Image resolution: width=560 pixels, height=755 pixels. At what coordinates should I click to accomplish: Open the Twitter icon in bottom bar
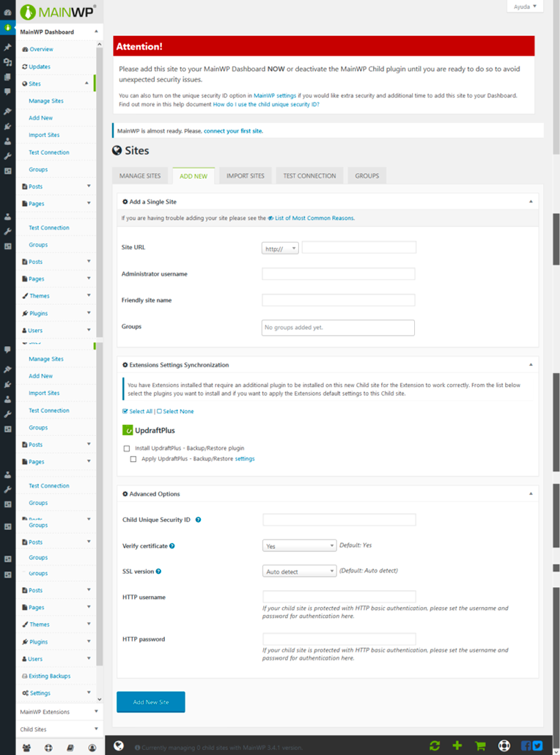click(537, 746)
